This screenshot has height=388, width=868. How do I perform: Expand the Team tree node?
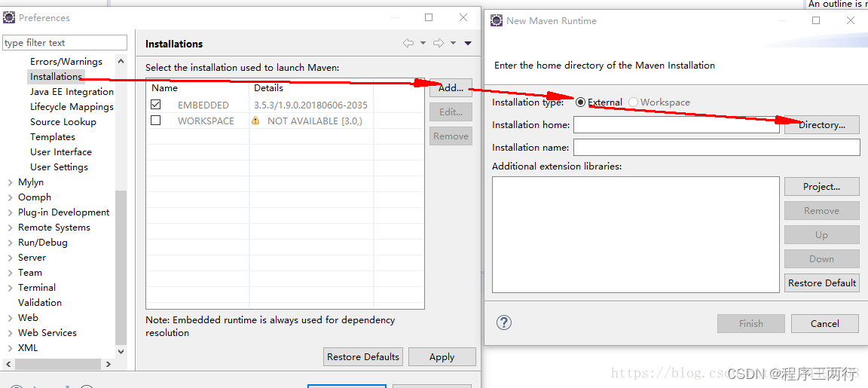pyautogui.click(x=11, y=272)
